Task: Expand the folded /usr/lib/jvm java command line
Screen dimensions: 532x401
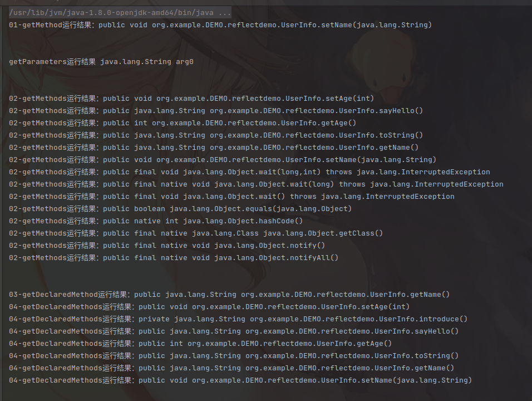Action: point(120,13)
